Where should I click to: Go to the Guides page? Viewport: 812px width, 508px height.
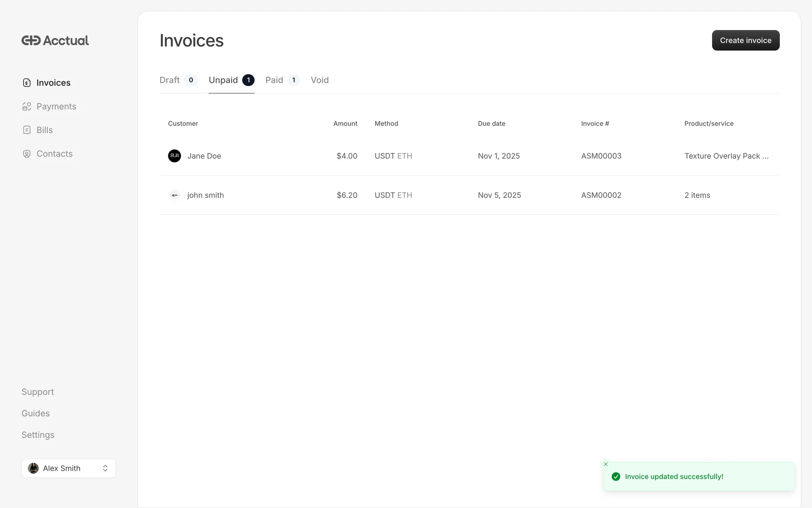(36, 414)
